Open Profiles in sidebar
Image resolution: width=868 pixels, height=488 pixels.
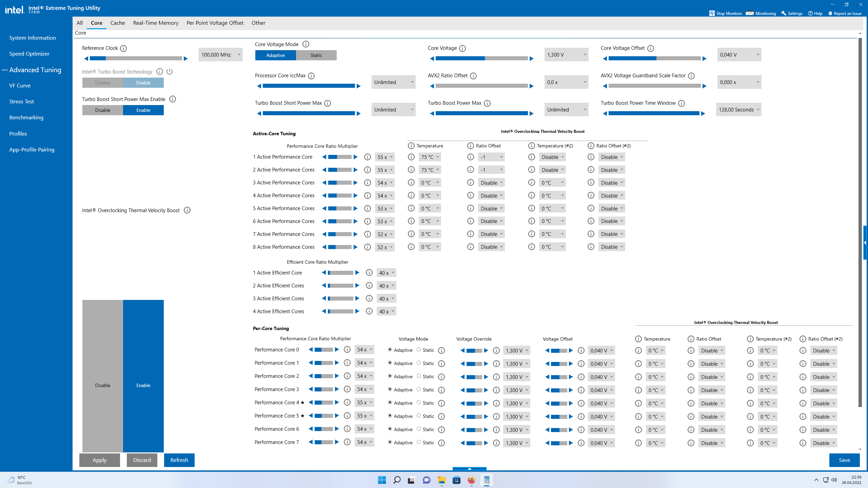pos(18,134)
